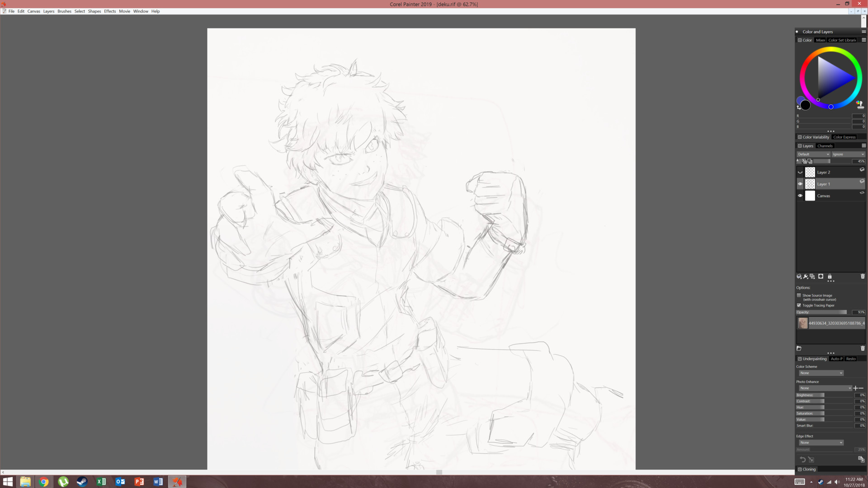Expand layers panel via dots below layer buttons
The width and height of the screenshot is (868, 488).
[x=830, y=281]
